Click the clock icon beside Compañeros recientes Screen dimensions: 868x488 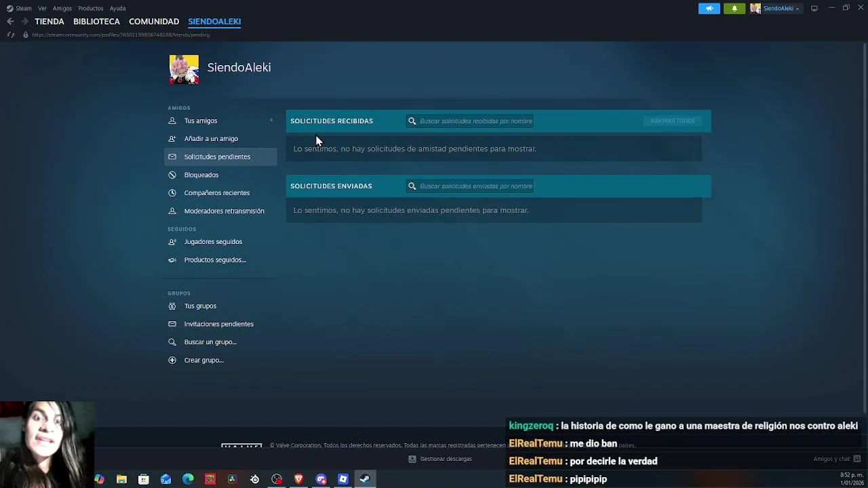172,192
